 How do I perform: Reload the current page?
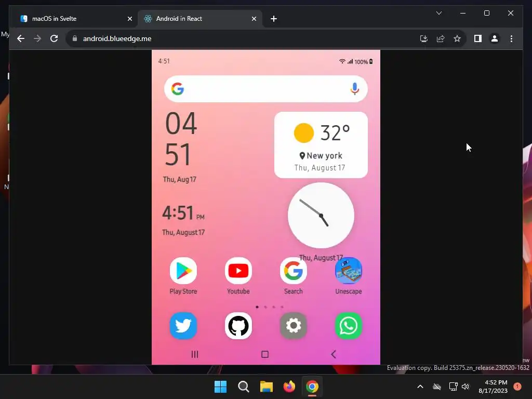coord(54,38)
